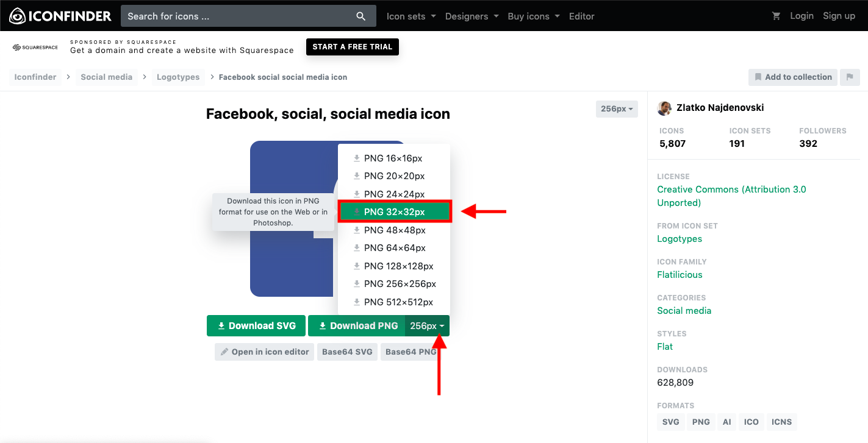This screenshot has height=443, width=868.
Task: Open the Editor menu item
Action: (581, 16)
